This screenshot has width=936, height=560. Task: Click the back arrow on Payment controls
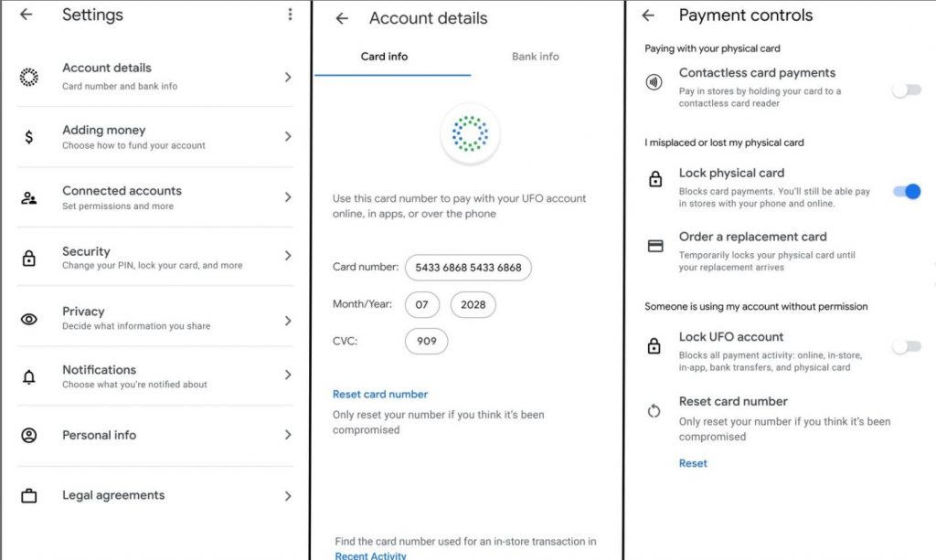648,16
